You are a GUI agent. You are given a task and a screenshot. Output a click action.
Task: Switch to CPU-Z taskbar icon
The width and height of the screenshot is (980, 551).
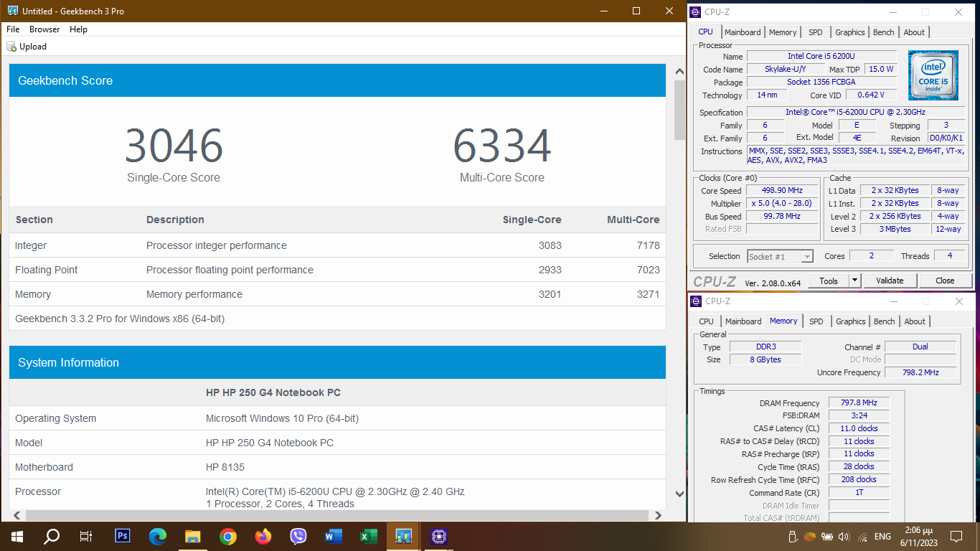(x=438, y=536)
